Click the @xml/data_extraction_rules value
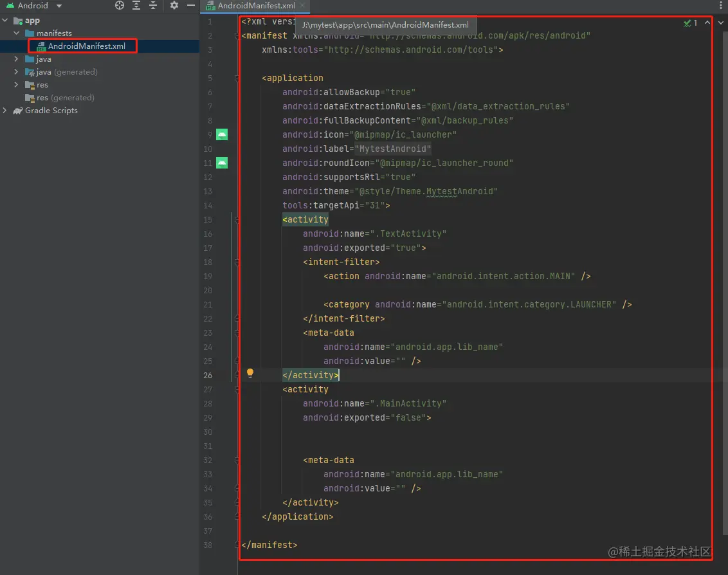The height and width of the screenshot is (575, 728). tap(498, 106)
